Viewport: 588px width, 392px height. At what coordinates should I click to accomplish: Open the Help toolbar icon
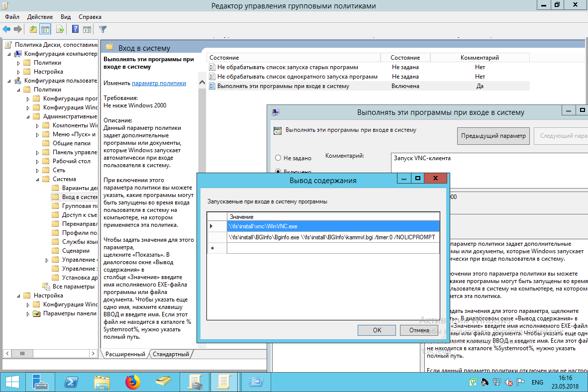(75, 29)
